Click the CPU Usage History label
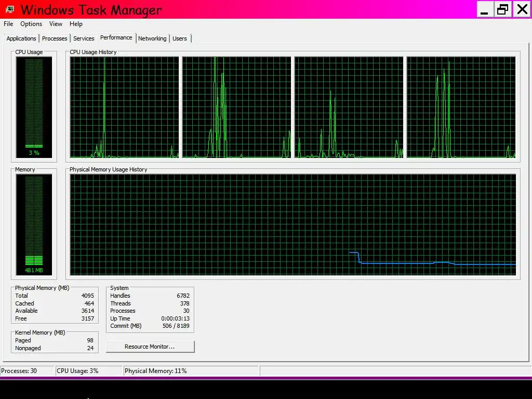Screen dimensions: 532x399 (x=94, y=52)
